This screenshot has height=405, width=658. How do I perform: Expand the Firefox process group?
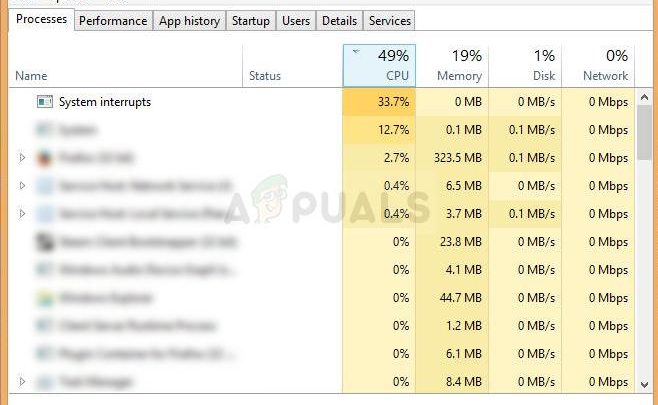point(22,158)
